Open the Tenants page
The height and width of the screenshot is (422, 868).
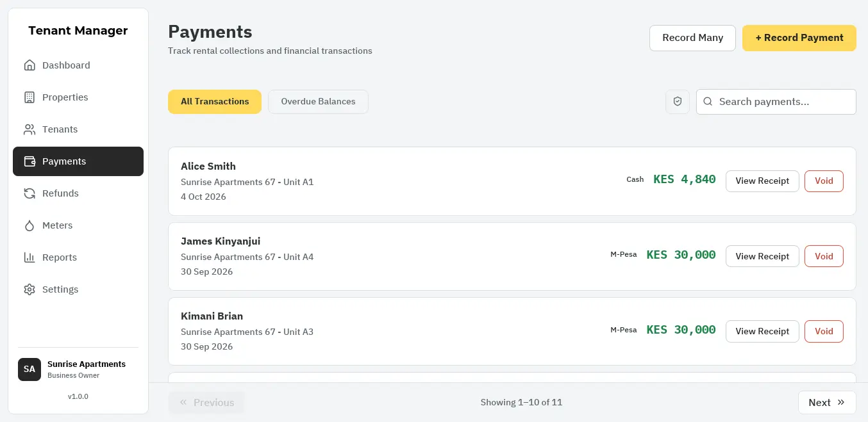click(x=78, y=129)
